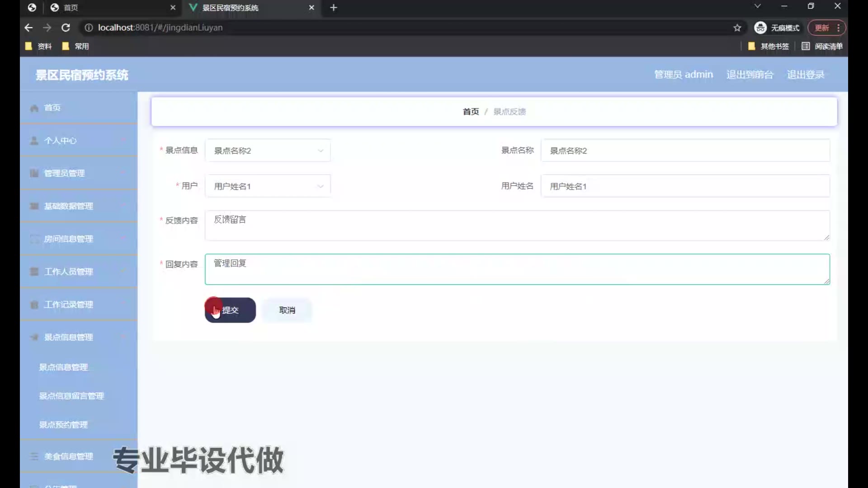Reload the page with the refresh icon
868x488 pixels.
[66, 28]
